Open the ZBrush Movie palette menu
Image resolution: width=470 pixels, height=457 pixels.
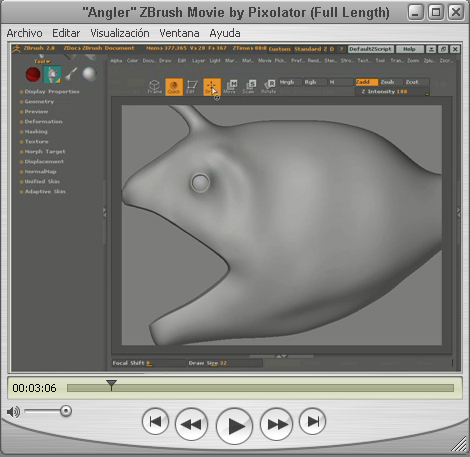point(264,61)
